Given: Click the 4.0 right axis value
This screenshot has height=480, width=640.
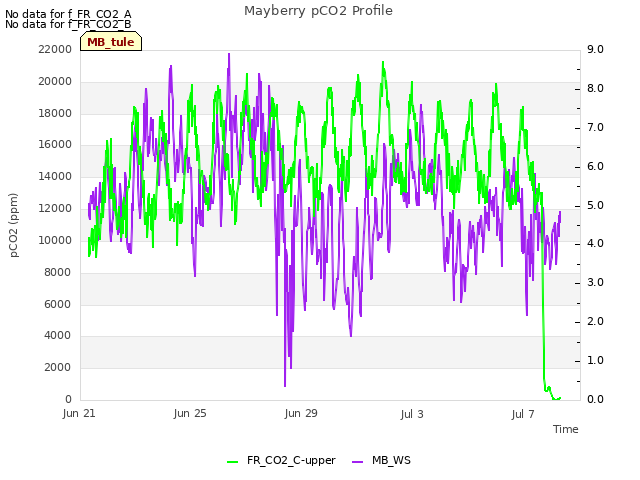Looking at the screenshot, I should (595, 244).
